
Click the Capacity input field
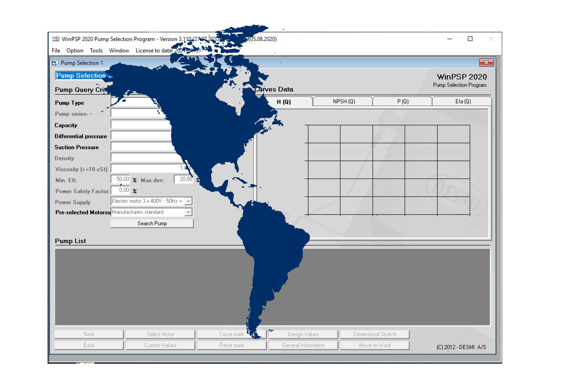point(141,125)
